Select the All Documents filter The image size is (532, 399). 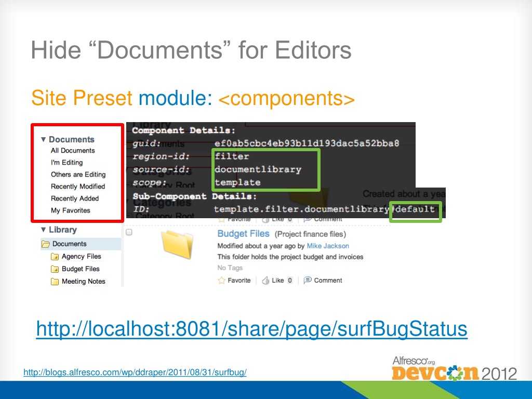pyautogui.click(x=73, y=150)
